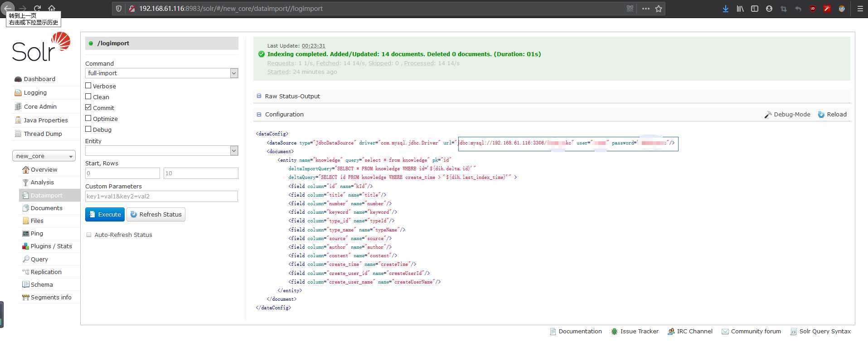Viewport: 868px width, 356px height.
Task: Open the Firefox account avatar icon
Action: 769,9
